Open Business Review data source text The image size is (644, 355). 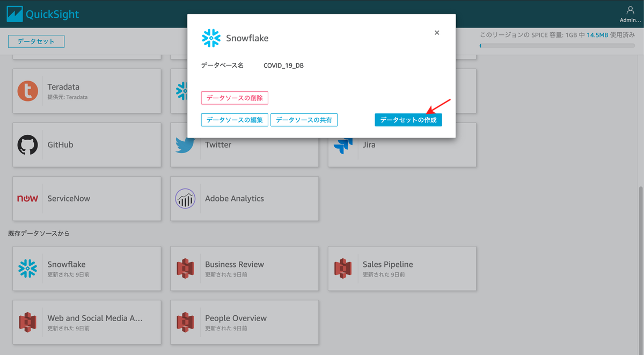click(235, 264)
